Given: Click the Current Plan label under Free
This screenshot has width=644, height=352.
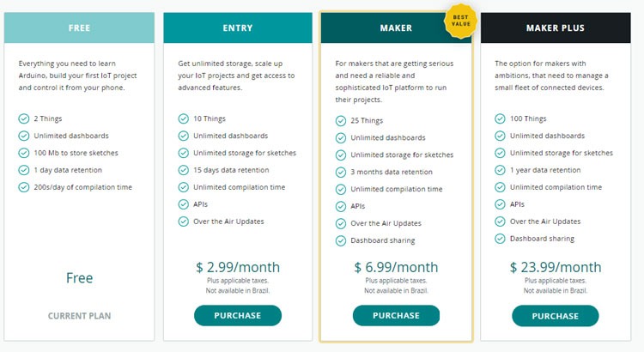Looking at the screenshot, I should click(x=79, y=315).
